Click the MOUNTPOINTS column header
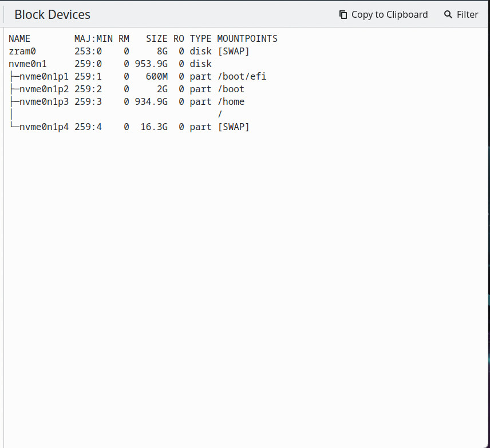The height and width of the screenshot is (448, 490). click(x=247, y=38)
